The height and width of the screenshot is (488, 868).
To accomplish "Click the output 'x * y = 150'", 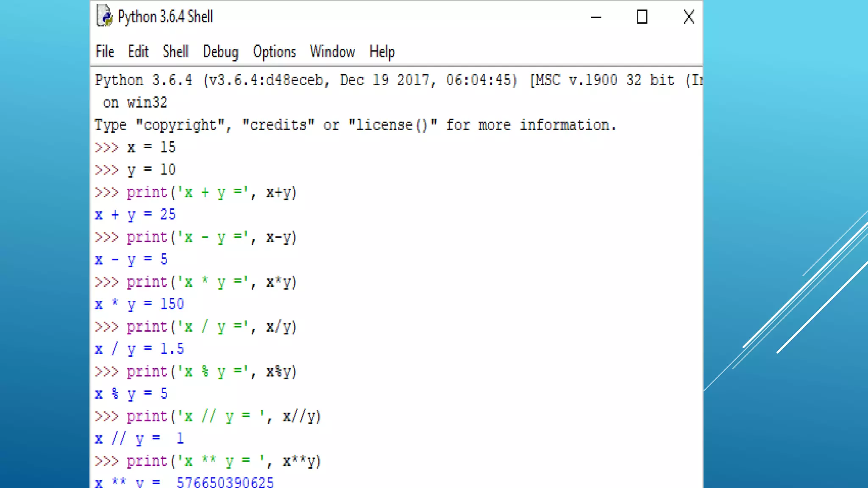I will click(x=139, y=304).
